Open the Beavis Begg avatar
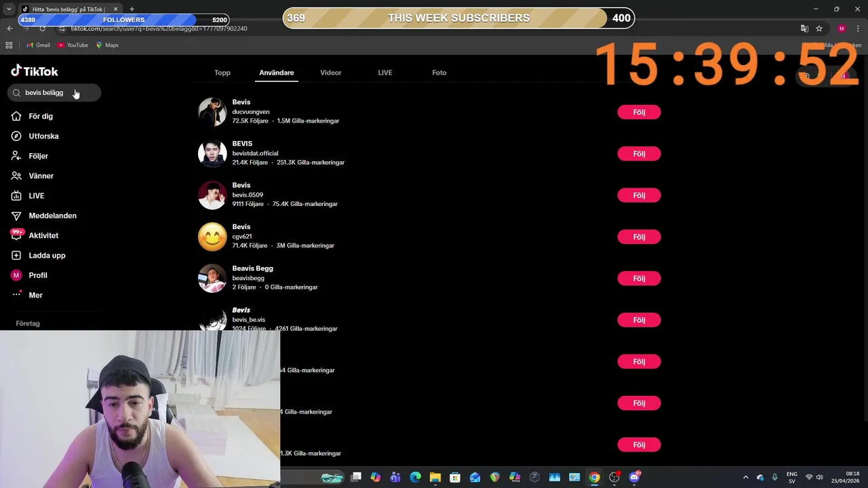This screenshot has height=488, width=868. [212, 279]
